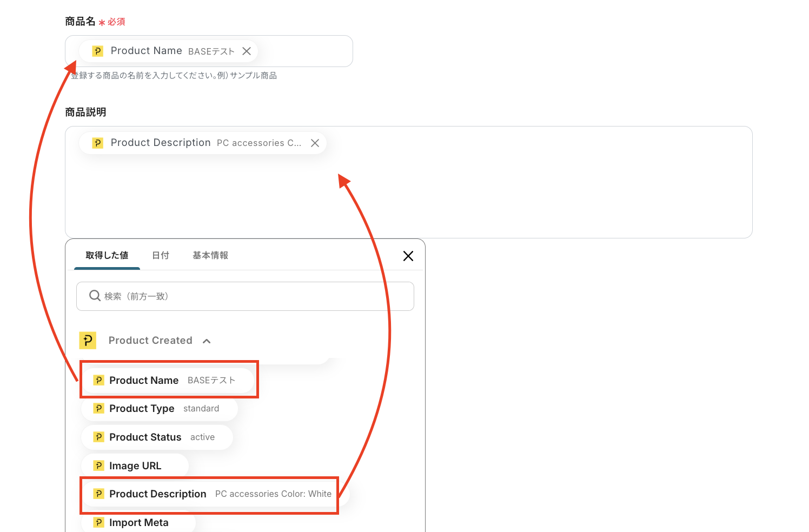The width and height of the screenshot is (809, 532).
Task: Switch to the 取得した値 tab
Action: (x=107, y=255)
